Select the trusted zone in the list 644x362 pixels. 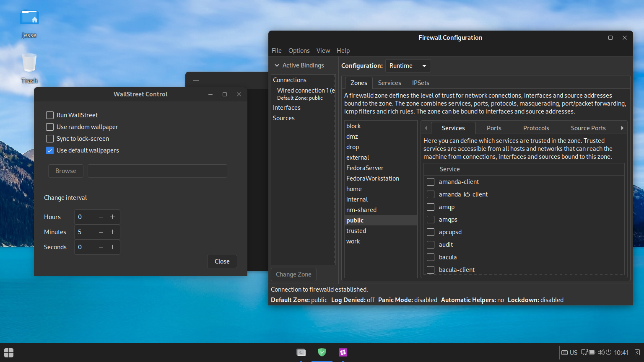[x=381, y=231]
